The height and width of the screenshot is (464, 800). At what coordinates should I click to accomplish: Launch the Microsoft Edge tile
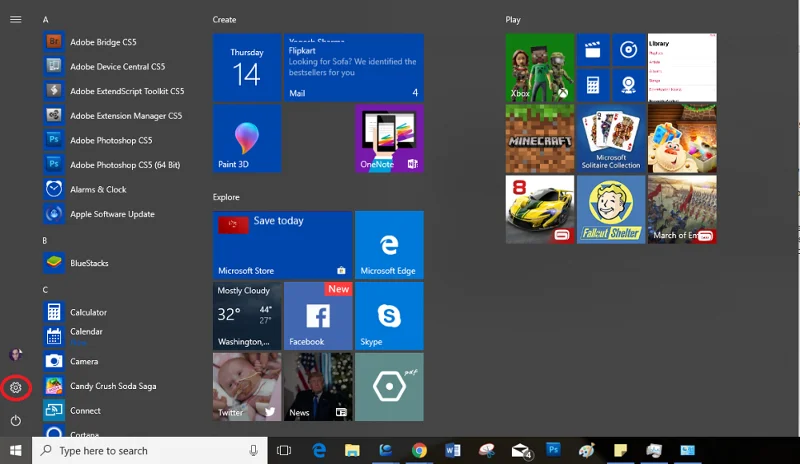389,245
